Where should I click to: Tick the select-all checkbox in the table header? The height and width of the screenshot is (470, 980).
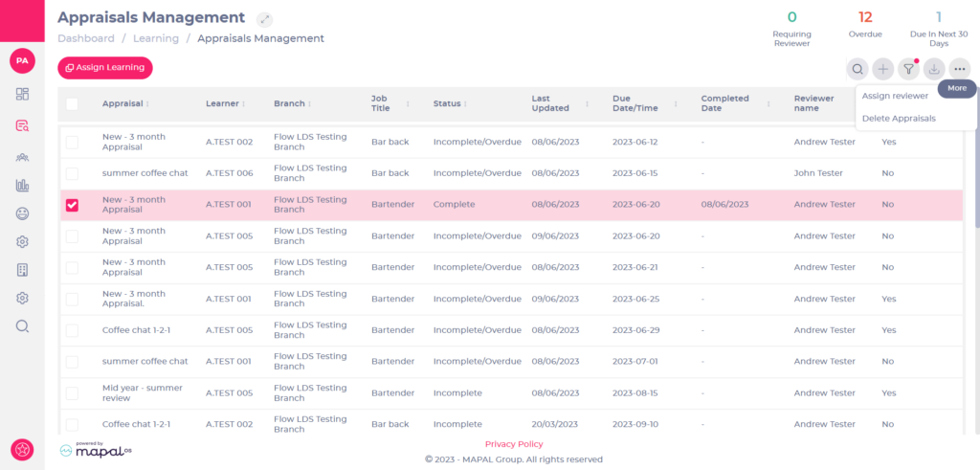pos(72,103)
